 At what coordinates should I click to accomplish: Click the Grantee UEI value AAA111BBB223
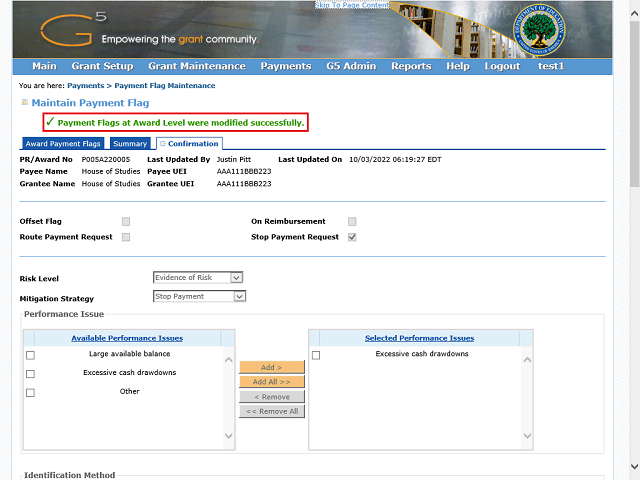[244, 184]
